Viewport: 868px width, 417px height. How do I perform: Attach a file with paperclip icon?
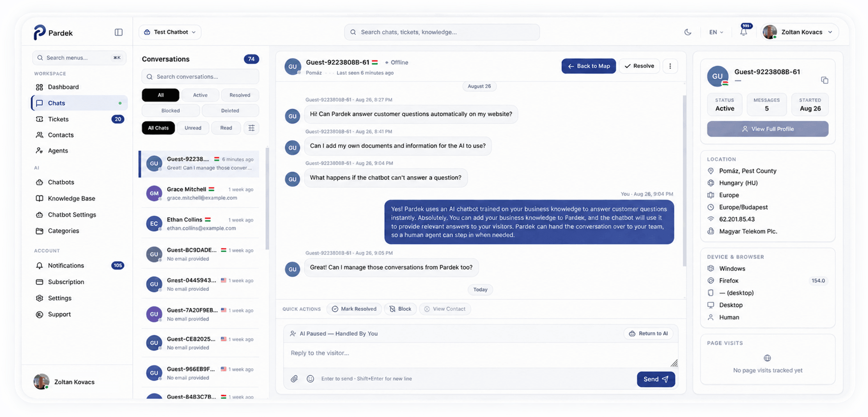point(294,379)
